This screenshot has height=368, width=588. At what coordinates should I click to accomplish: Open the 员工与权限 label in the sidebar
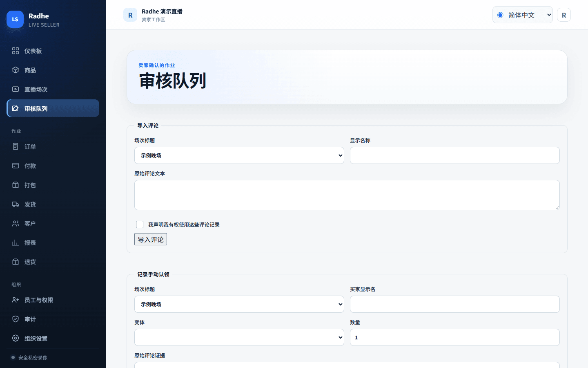click(x=39, y=300)
